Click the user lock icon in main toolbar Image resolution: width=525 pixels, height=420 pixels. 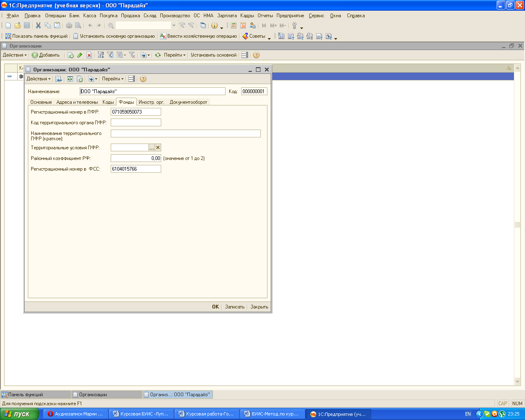[252, 25]
